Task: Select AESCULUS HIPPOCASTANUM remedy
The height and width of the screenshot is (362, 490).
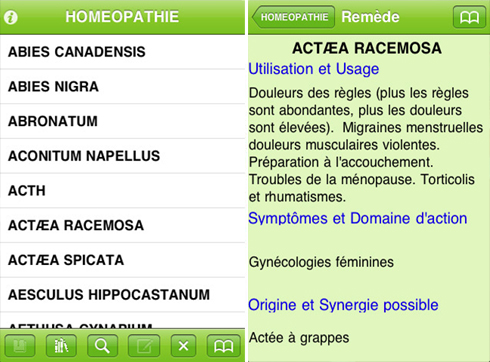Action: click(122, 295)
